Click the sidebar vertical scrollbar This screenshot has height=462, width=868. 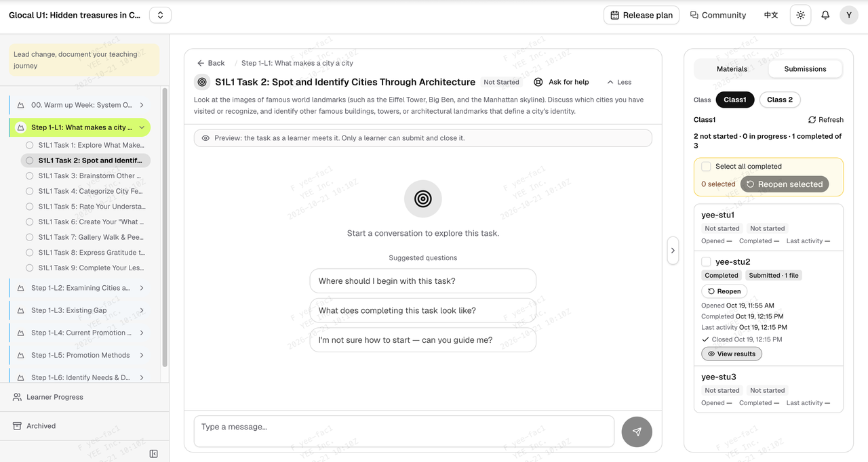coord(164,227)
